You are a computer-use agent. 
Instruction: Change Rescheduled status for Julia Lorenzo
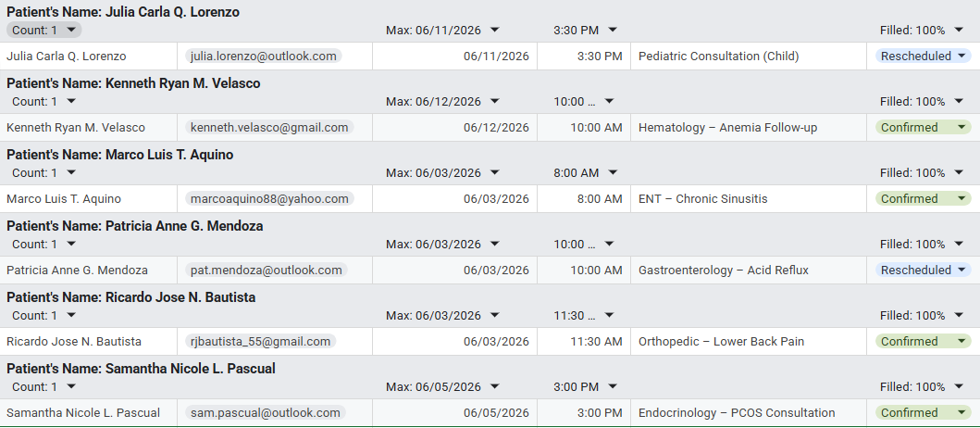click(924, 57)
